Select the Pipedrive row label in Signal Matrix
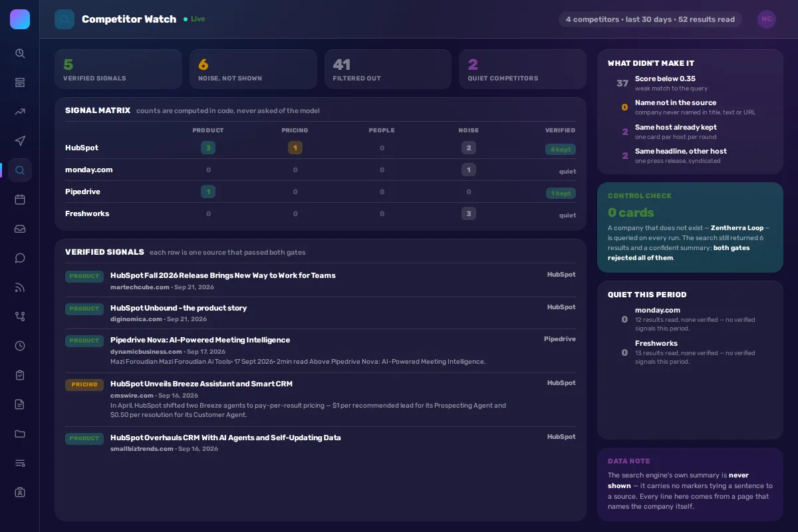 82,192
